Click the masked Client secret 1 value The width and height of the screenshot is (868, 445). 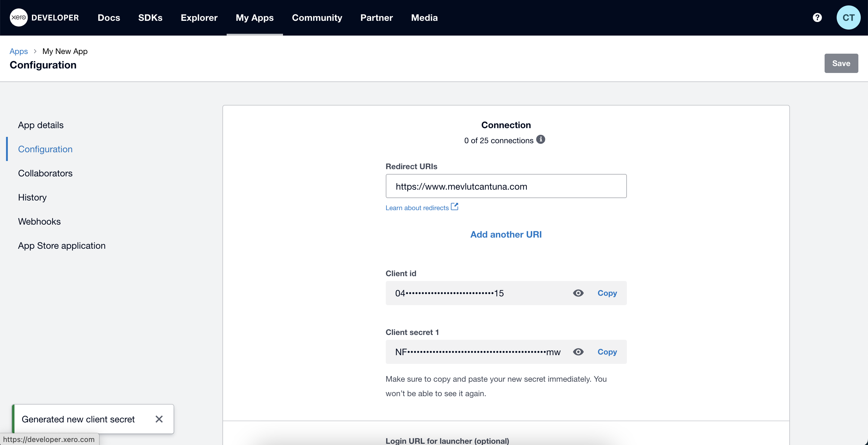[478, 352]
